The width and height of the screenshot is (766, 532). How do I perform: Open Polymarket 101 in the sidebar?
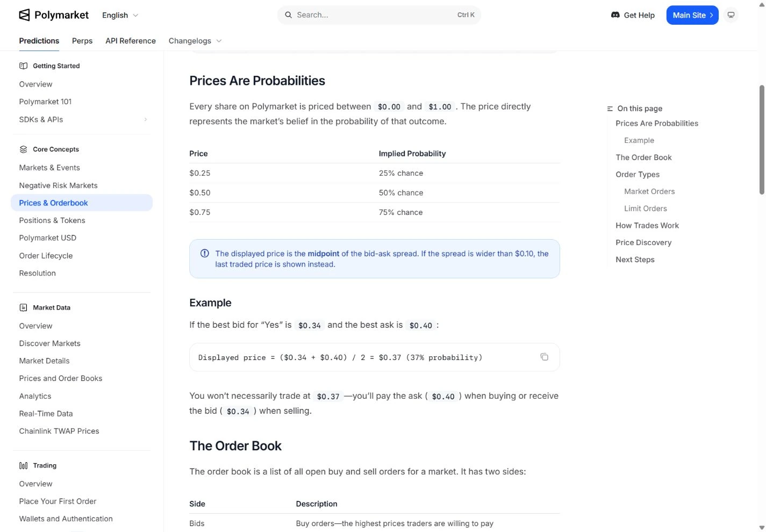click(45, 102)
